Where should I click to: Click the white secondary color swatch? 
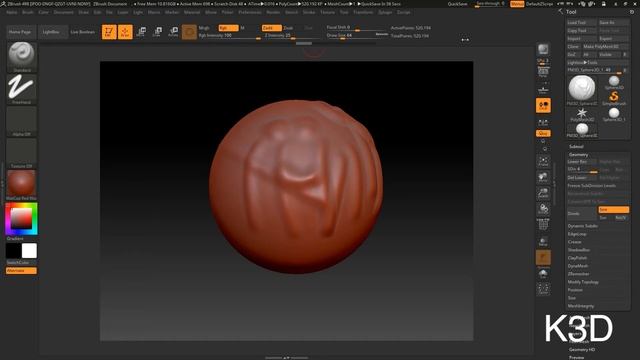click(29, 251)
